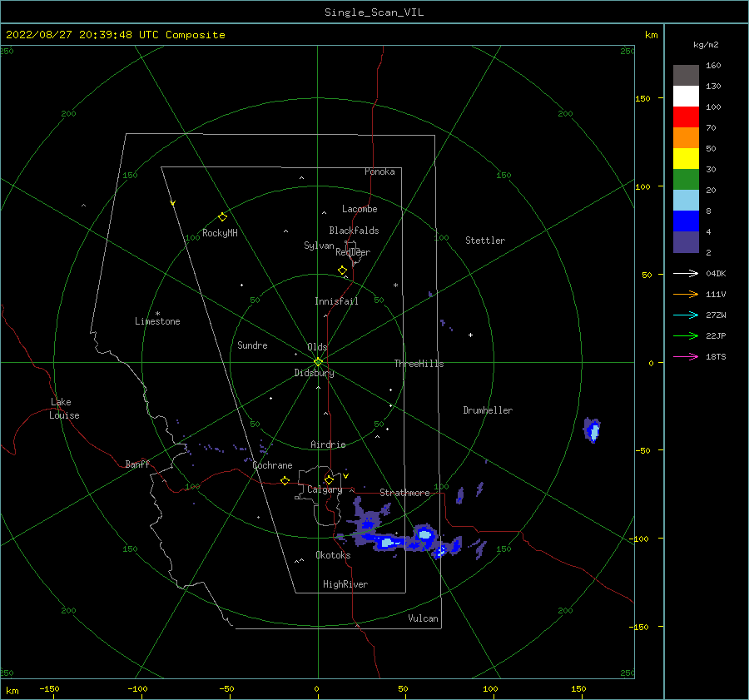Click the kg/m2 legend unit label
Image resolution: width=749 pixels, height=700 pixels.
(x=706, y=45)
